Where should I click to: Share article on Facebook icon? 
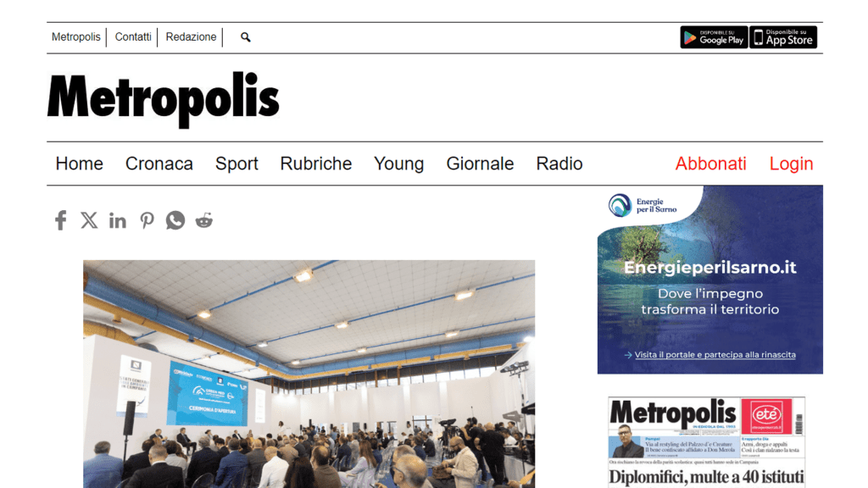[61, 220]
